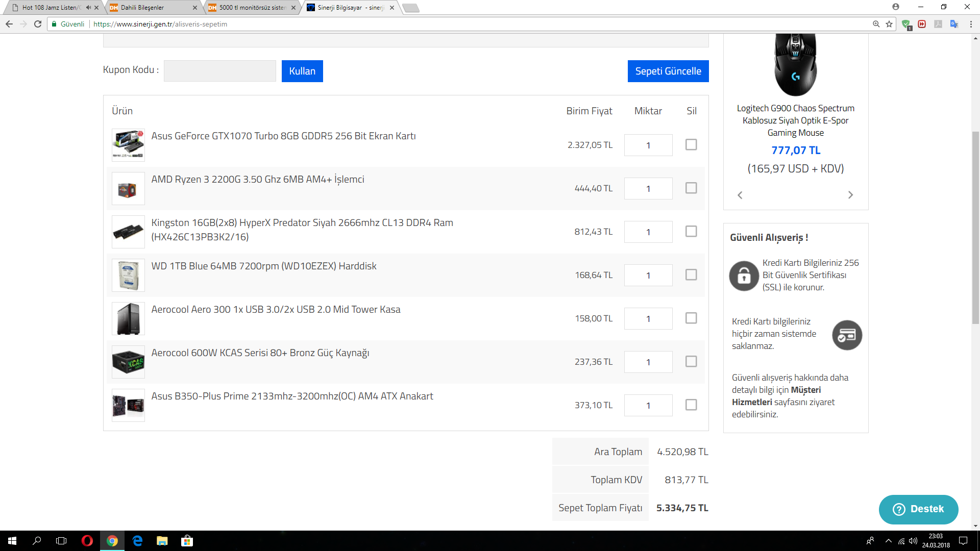
Task: Expand hidden system tray icons arrow
Action: pos(889,541)
